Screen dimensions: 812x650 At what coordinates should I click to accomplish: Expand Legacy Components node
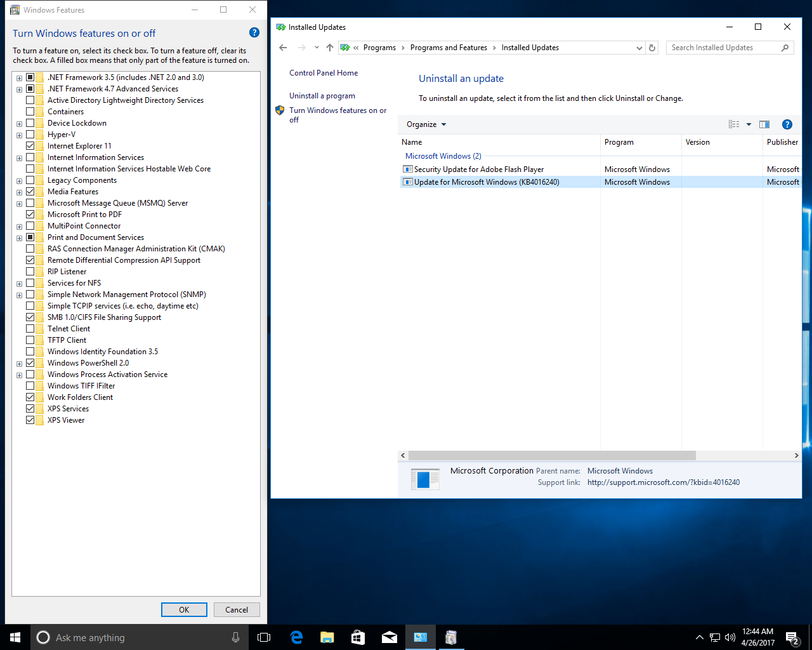[19, 181]
